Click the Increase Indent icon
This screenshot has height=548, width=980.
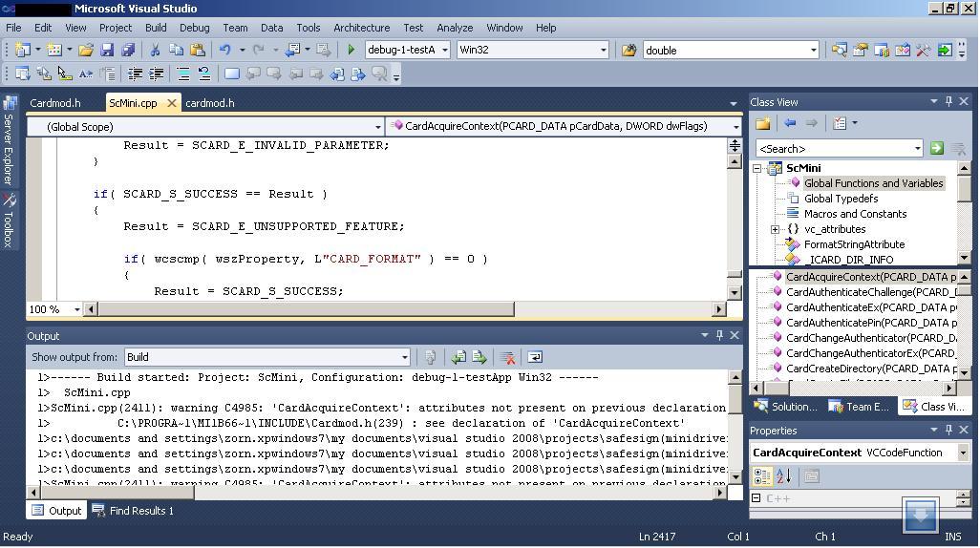(157, 74)
